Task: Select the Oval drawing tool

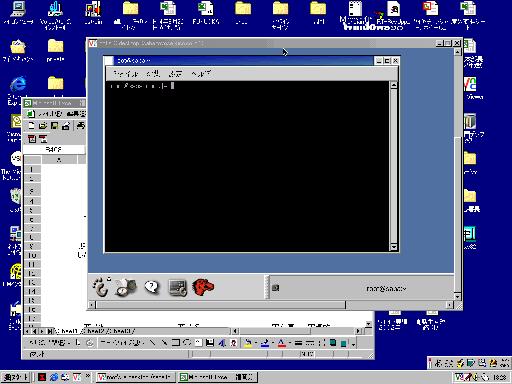Action: click(187, 343)
